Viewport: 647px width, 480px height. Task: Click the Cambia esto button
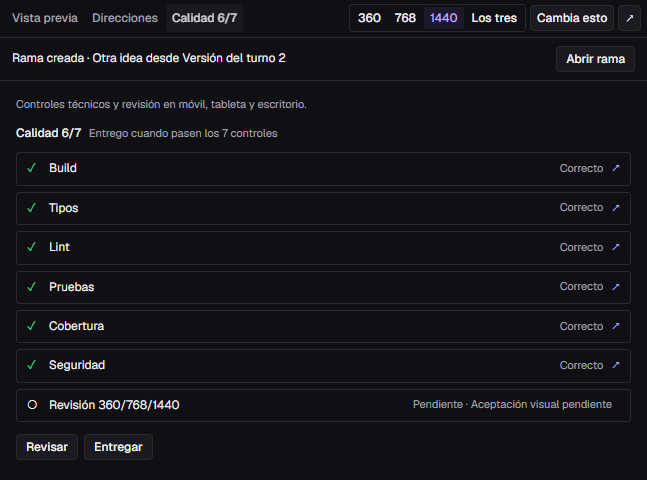coord(572,18)
